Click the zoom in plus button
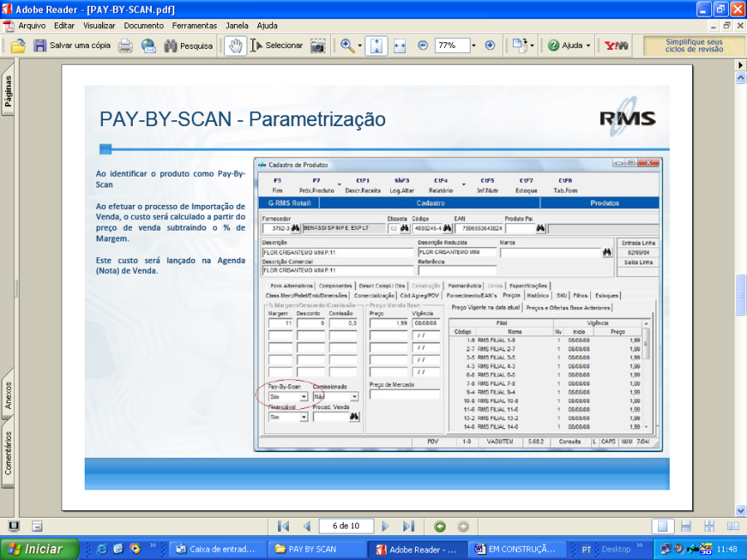The image size is (747, 560). 490,46
